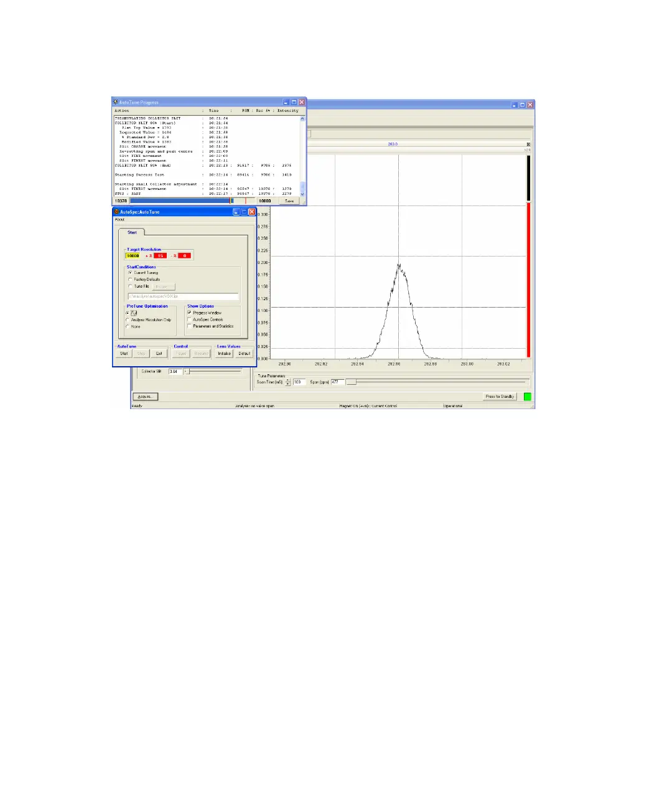Screen dimensions: 672x807
Task: Click the Span (ppm) slider handle
Action: point(352,382)
